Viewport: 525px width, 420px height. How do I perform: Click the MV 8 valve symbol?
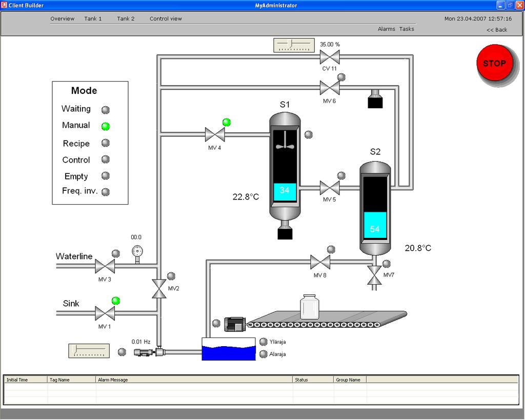[320, 262]
